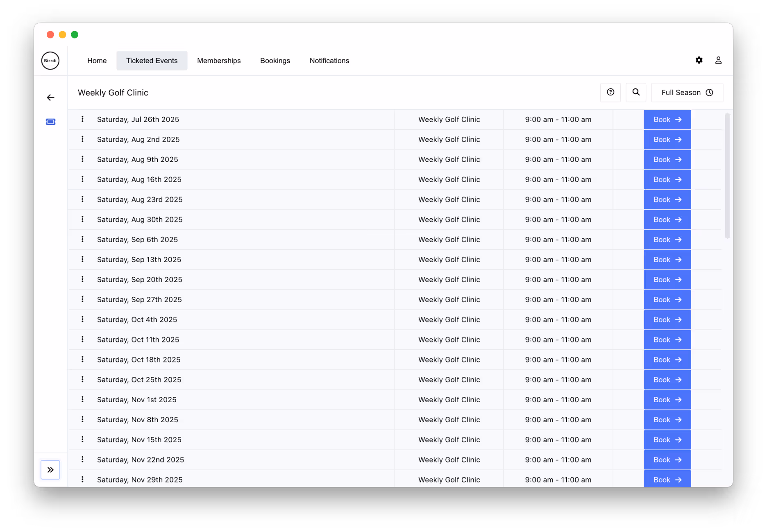Open Notifications tab
767x532 pixels.
coord(329,61)
